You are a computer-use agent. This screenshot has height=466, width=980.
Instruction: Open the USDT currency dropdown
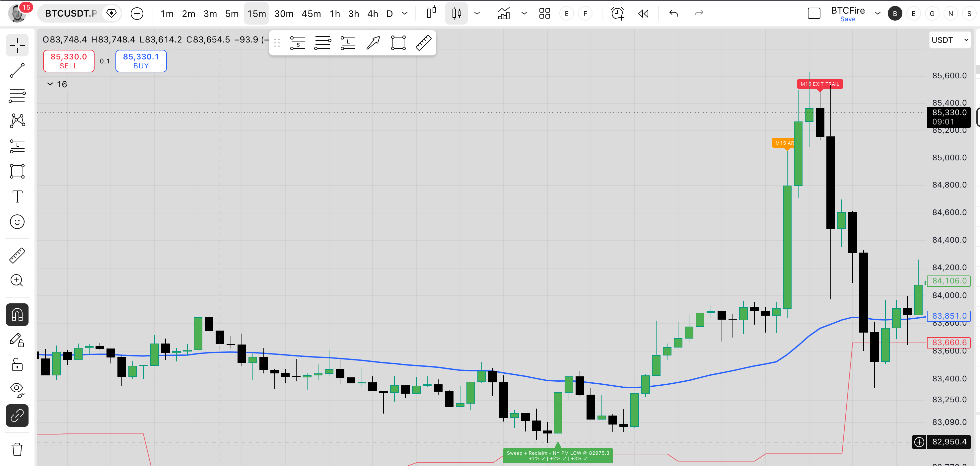pos(949,40)
